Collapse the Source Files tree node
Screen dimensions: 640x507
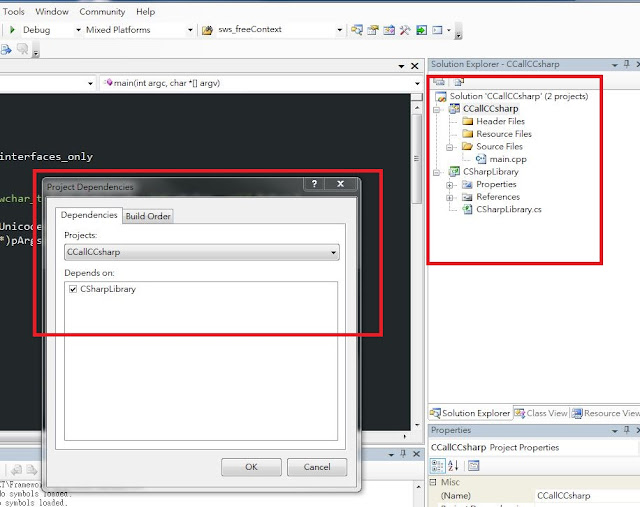tap(449, 147)
